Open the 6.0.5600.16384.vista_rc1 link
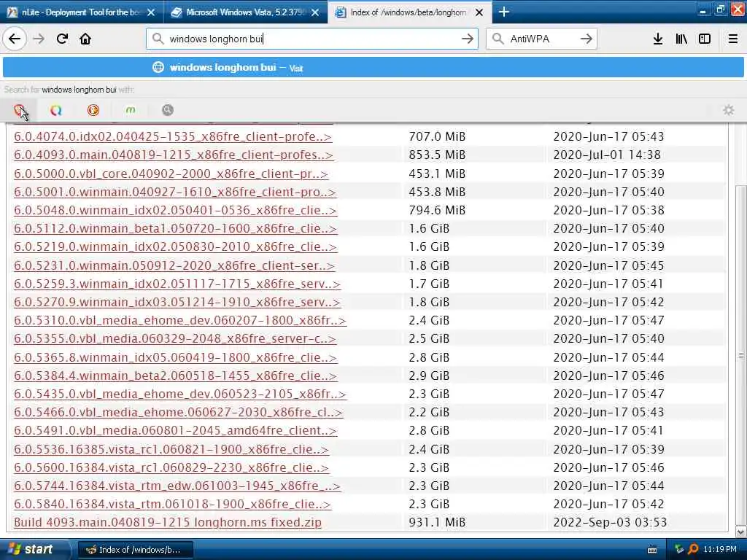This screenshot has width=747, height=560. 171,467
